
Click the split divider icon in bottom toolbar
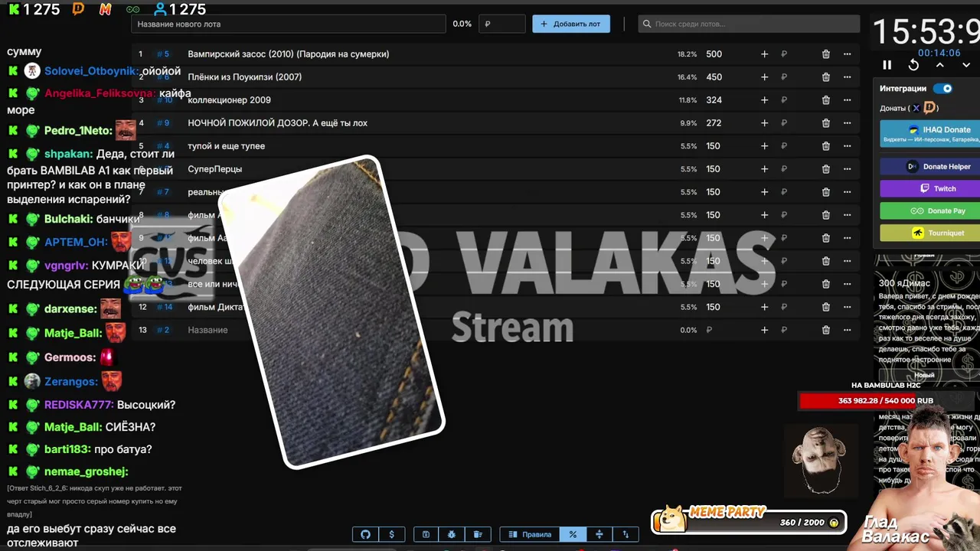pos(599,534)
